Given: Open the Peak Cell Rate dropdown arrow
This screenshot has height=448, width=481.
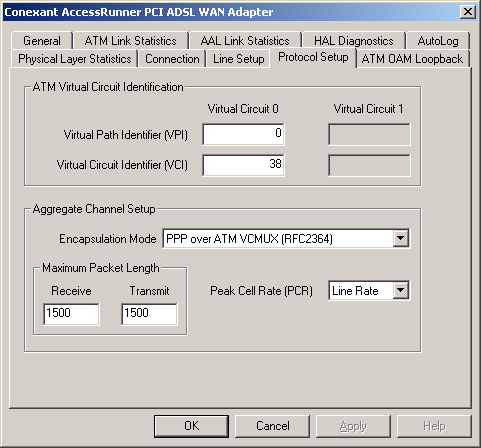Looking at the screenshot, I should click(x=400, y=290).
